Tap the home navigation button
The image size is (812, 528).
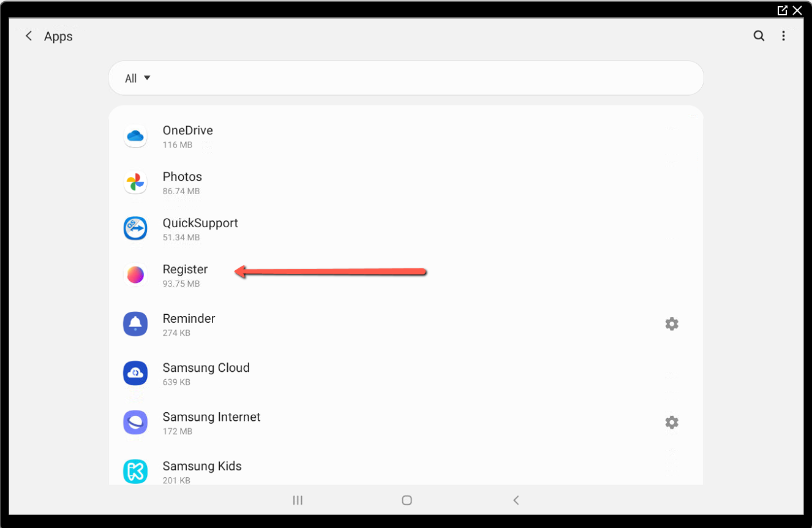pyautogui.click(x=407, y=500)
